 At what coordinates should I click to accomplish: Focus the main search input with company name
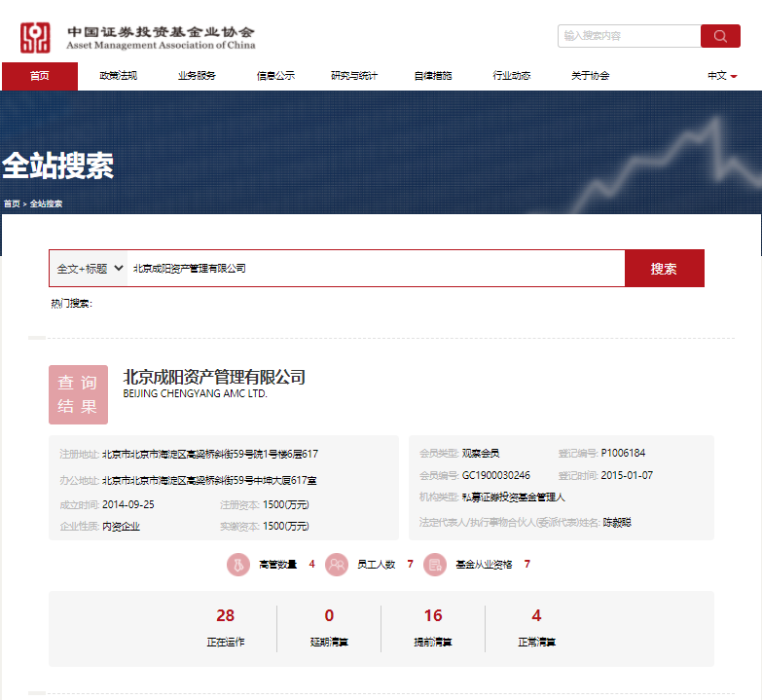376,269
